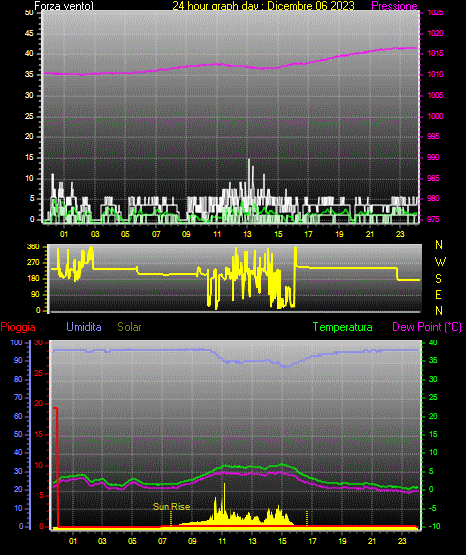Click the E wind direction label
This screenshot has width=466, height=555.
tap(438, 294)
